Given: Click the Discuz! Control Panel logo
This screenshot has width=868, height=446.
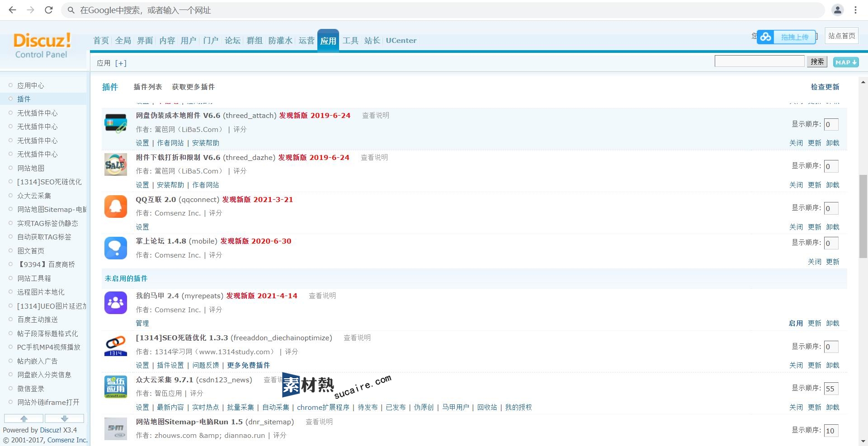Looking at the screenshot, I should (42, 45).
